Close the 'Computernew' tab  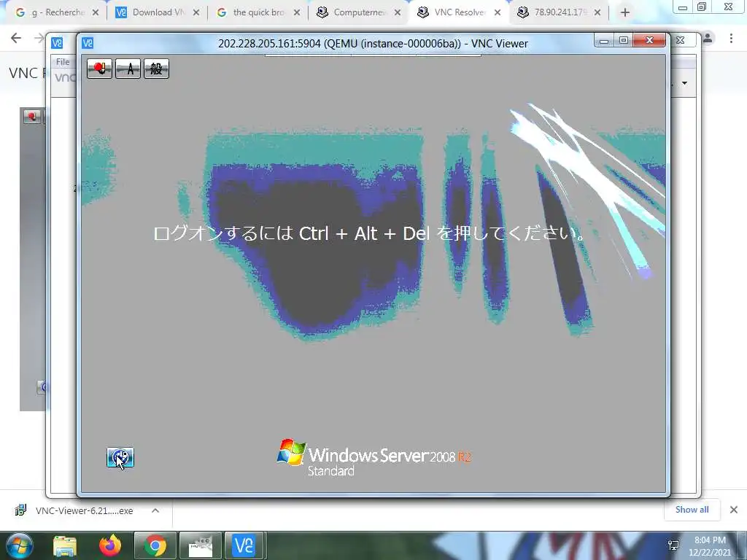click(x=398, y=13)
